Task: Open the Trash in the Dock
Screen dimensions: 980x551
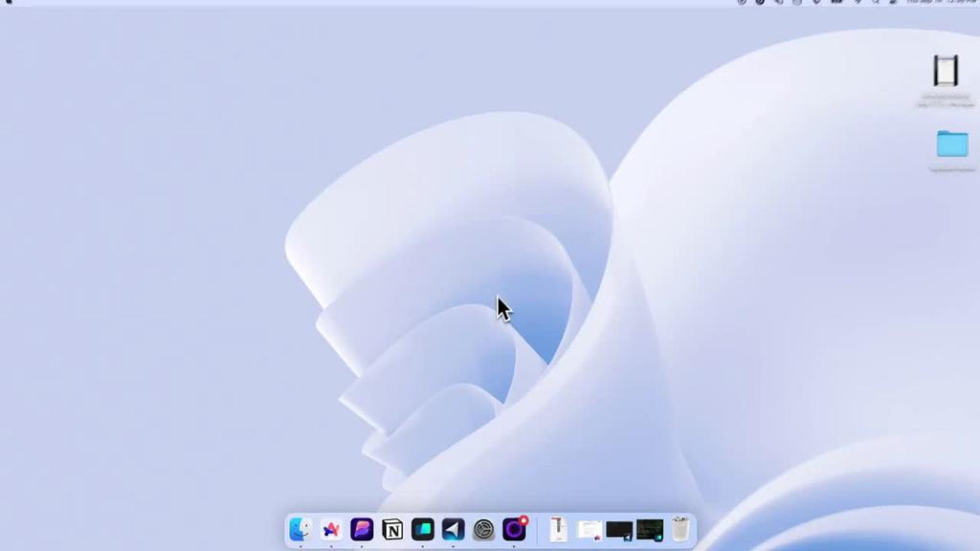Action: [680, 529]
